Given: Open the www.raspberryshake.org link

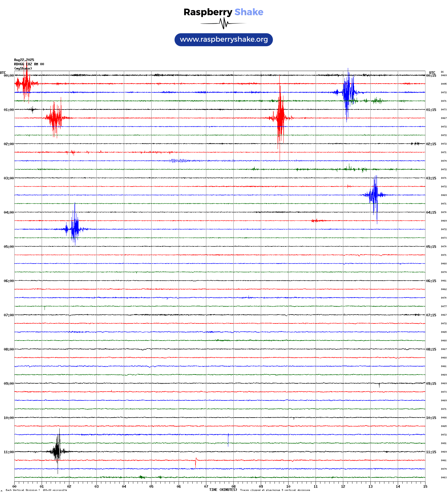Looking at the screenshot, I should point(224,40).
